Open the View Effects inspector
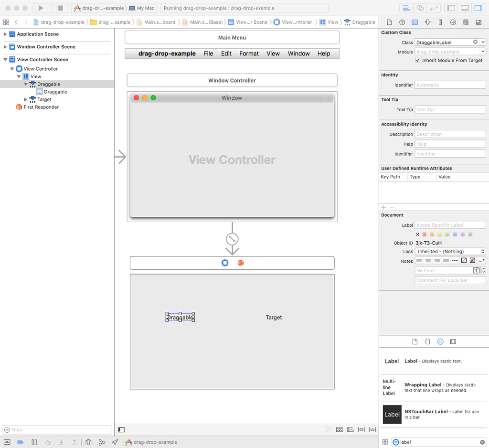The width and height of the screenshot is (489, 448). [x=478, y=22]
